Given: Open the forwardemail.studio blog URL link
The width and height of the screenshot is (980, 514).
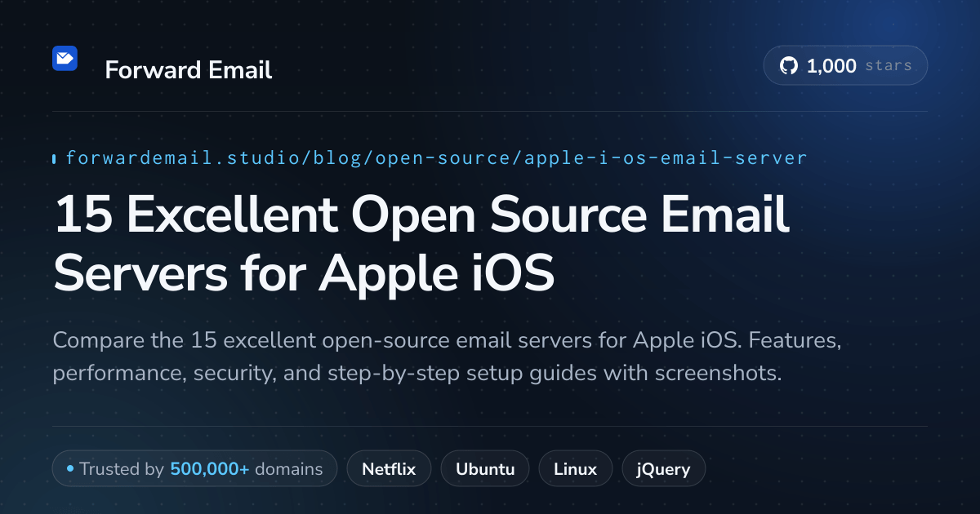Looking at the screenshot, I should 436,157.
